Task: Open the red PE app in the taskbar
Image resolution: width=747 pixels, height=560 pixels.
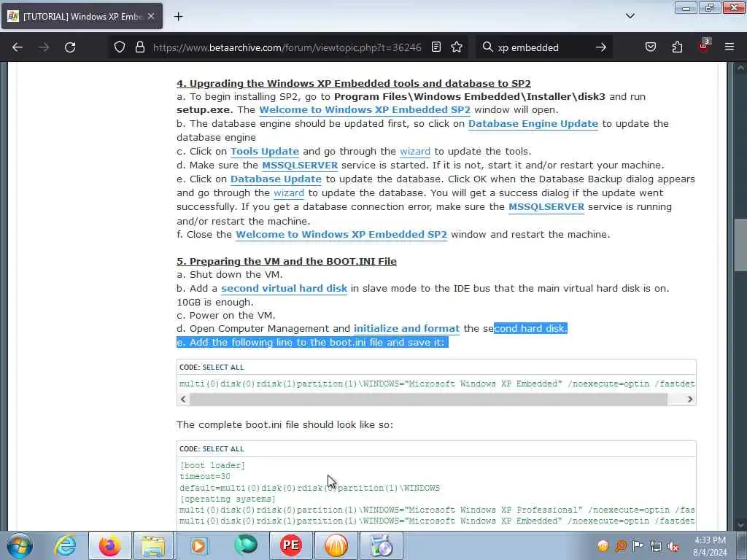Action: coord(290,545)
